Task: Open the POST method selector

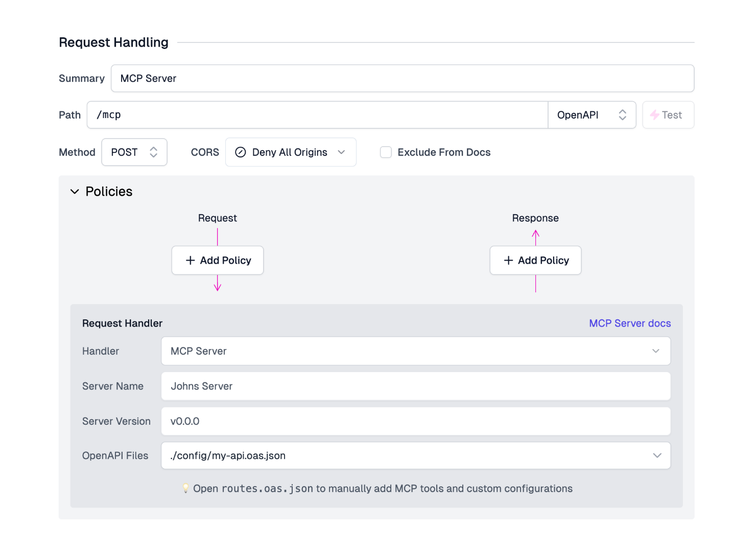Action: point(134,152)
